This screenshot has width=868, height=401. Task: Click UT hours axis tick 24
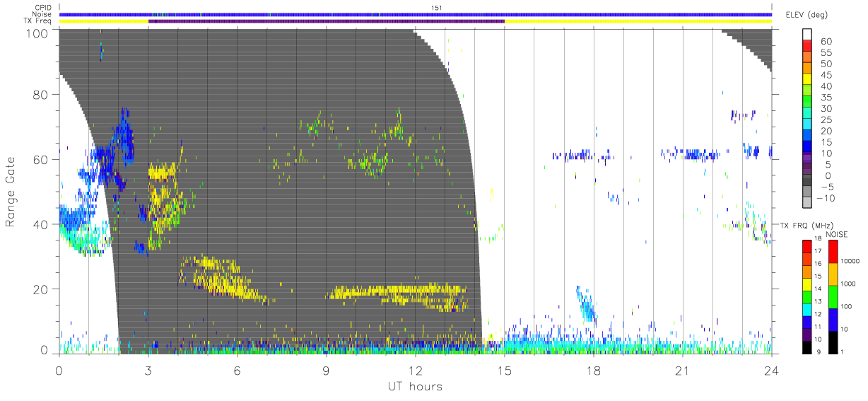pyautogui.click(x=771, y=370)
